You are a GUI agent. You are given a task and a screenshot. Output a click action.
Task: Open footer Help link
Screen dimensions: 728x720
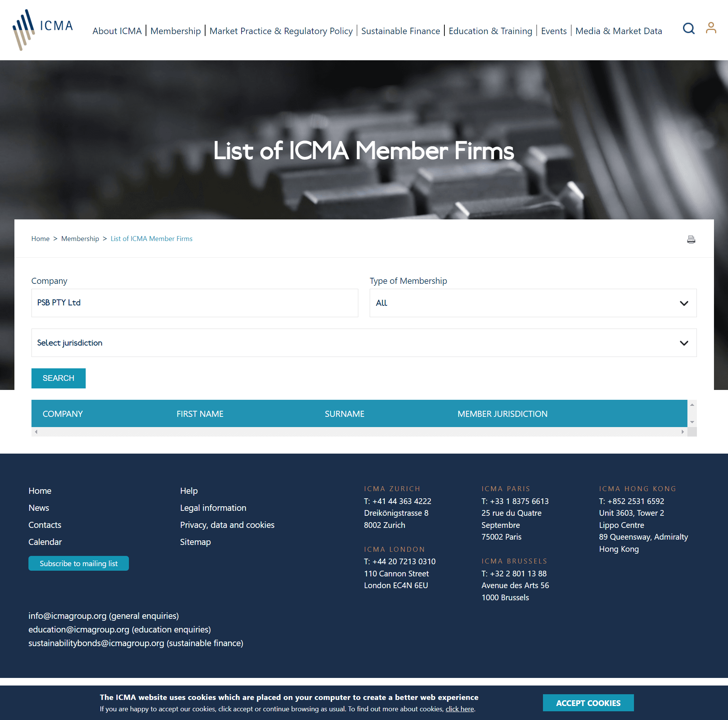pos(189,491)
